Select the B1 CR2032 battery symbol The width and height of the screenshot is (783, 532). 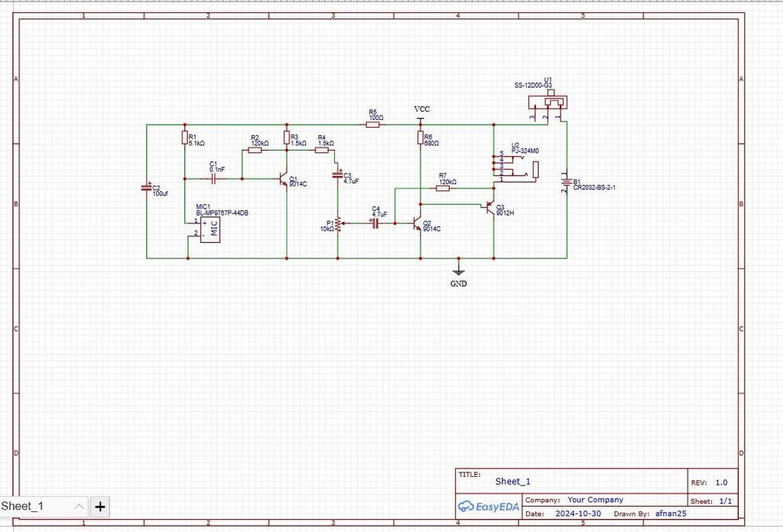click(567, 183)
